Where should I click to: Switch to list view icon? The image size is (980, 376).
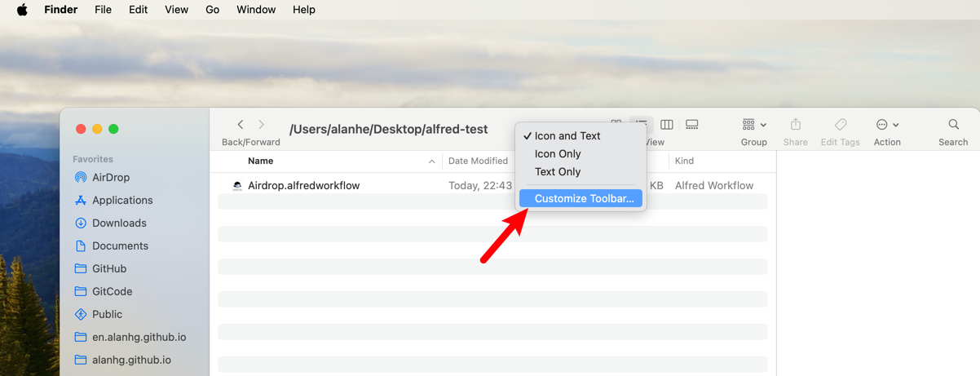pyautogui.click(x=642, y=125)
